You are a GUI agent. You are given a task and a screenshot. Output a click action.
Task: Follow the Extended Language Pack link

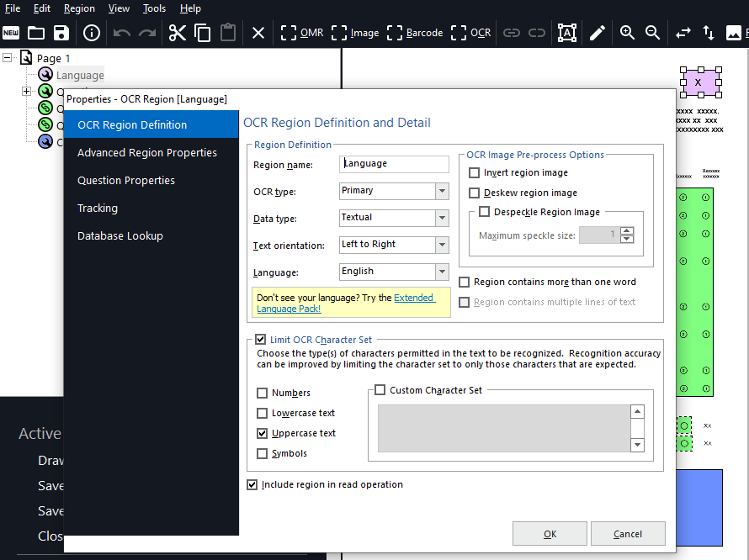click(x=346, y=304)
